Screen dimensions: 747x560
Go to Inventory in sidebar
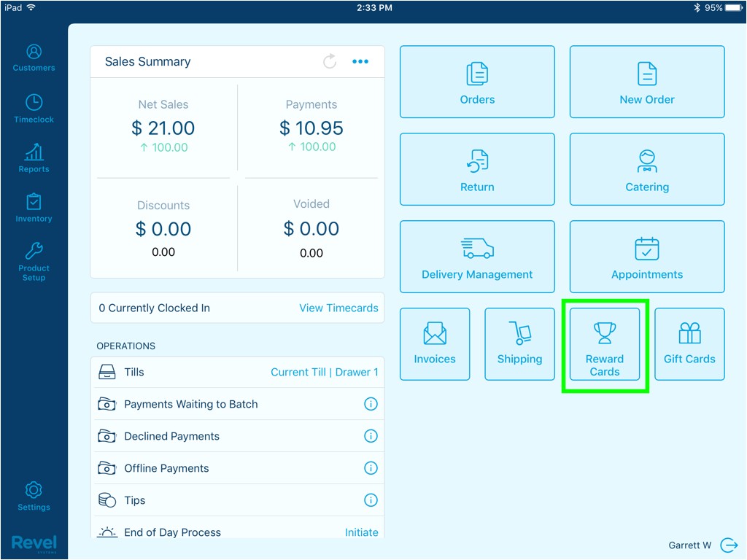(34, 208)
